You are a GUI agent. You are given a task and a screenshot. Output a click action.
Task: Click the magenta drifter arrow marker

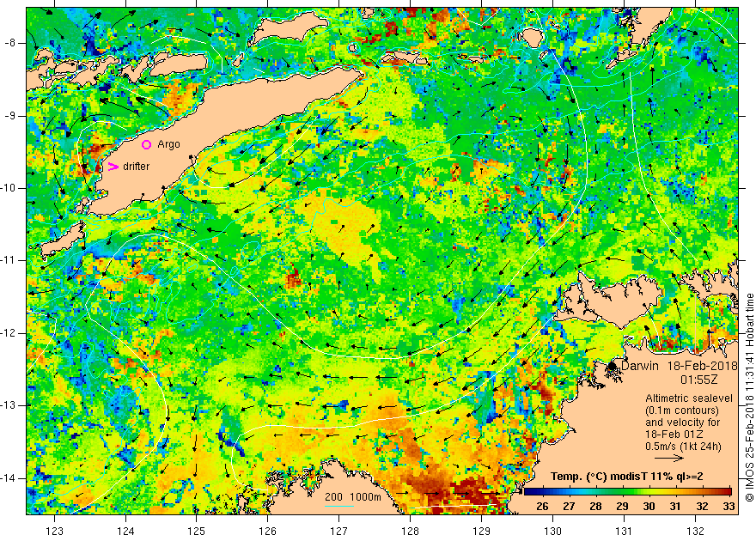click(113, 167)
